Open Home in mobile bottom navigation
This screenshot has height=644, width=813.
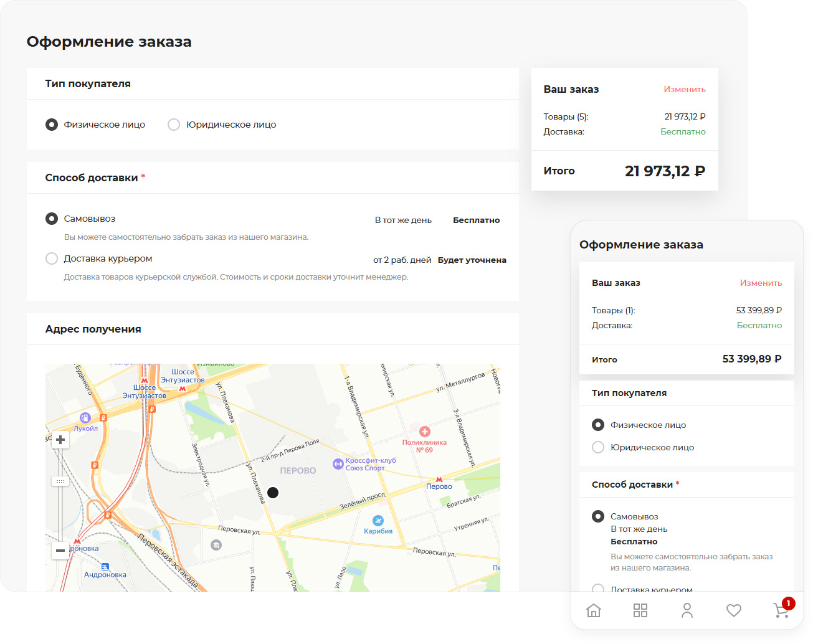pos(594,610)
